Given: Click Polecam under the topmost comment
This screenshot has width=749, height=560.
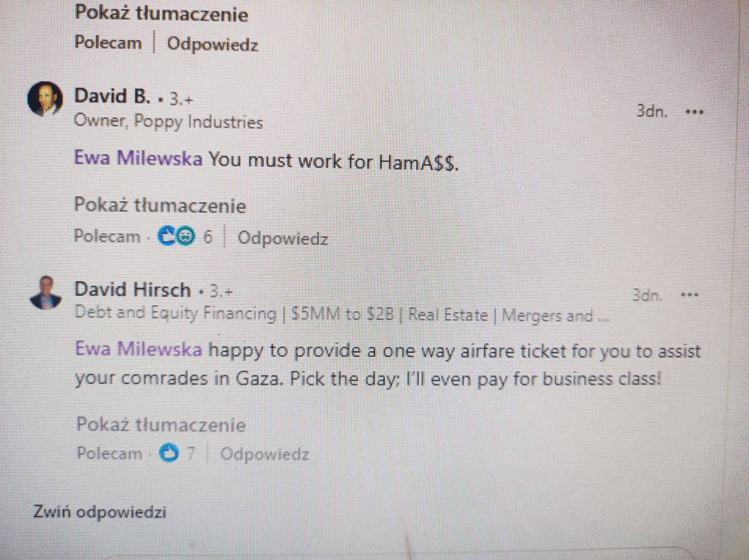Looking at the screenshot, I should tap(108, 42).
